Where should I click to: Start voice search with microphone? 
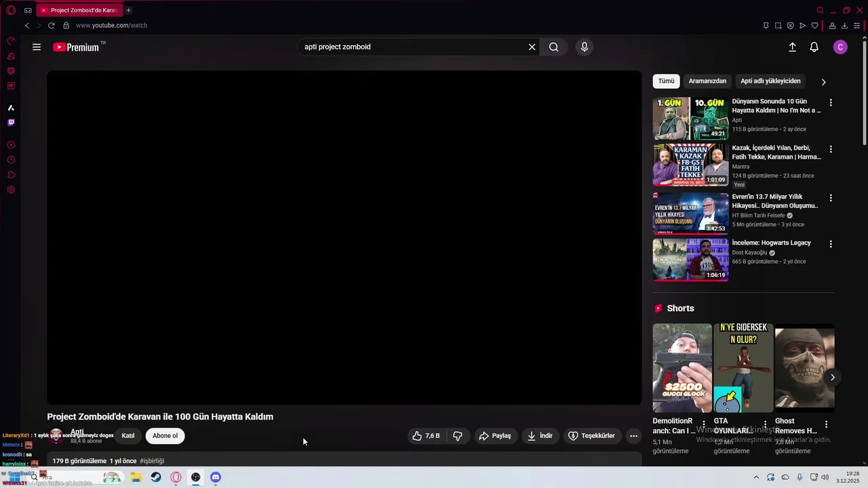(584, 47)
